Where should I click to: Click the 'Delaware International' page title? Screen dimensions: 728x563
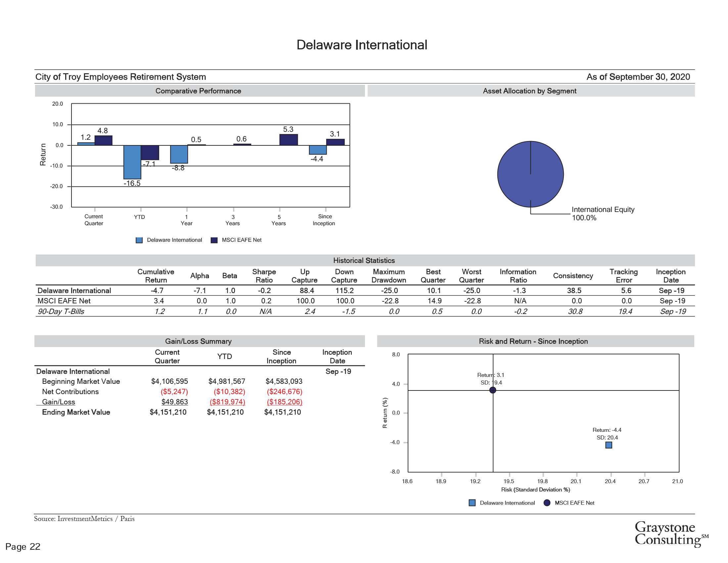click(x=362, y=45)
